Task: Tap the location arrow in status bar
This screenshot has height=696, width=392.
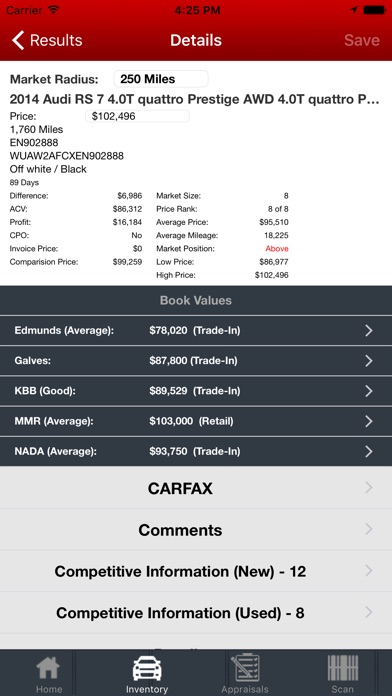Action: point(354,10)
